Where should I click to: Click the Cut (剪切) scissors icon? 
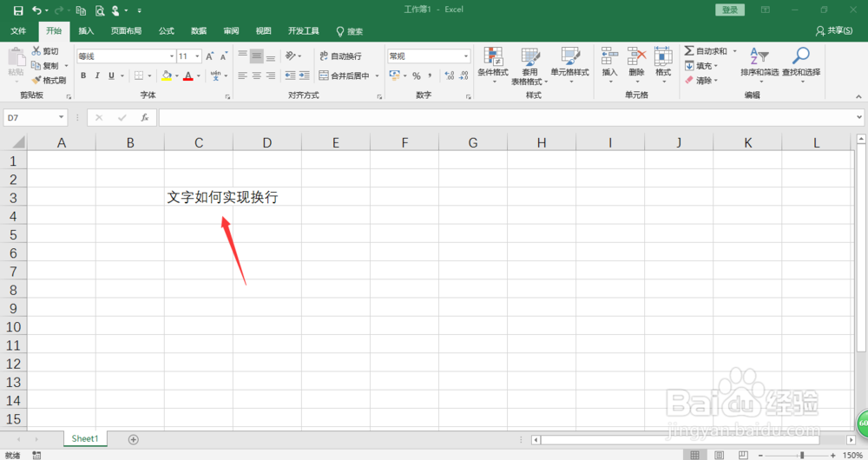coord(36,51)
